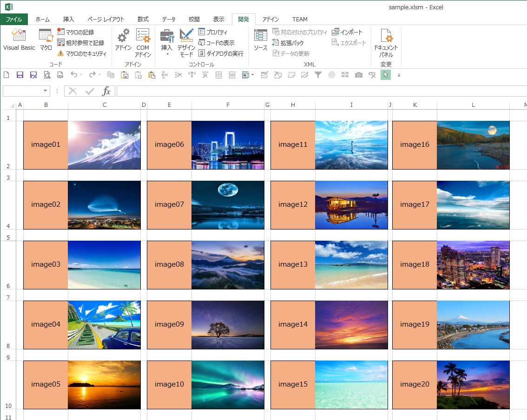The width and height of the screenshot is (527, 420).
Task: Click the マクロ (Macros) icon
Action: coord(46,40)
